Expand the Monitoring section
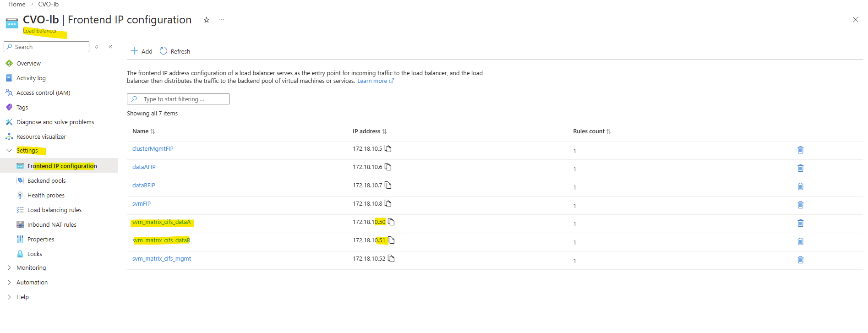This screenshot has height=333, width=868. 9,267
